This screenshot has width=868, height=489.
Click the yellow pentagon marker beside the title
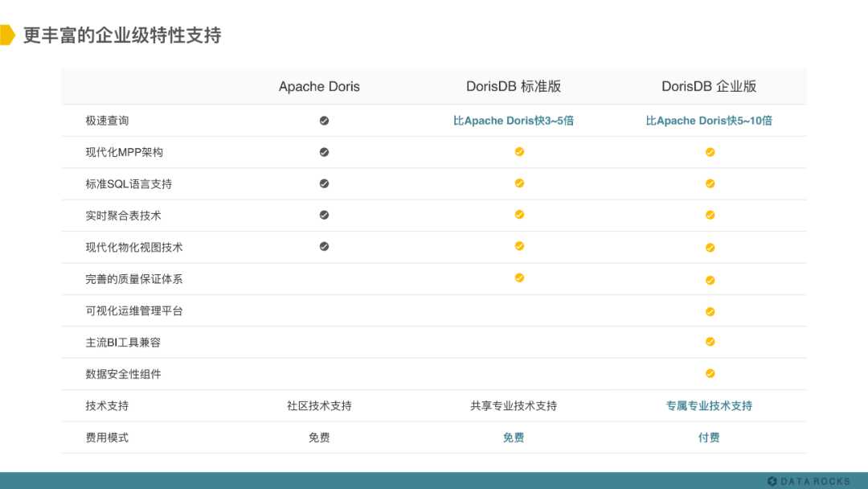[7, 35]
